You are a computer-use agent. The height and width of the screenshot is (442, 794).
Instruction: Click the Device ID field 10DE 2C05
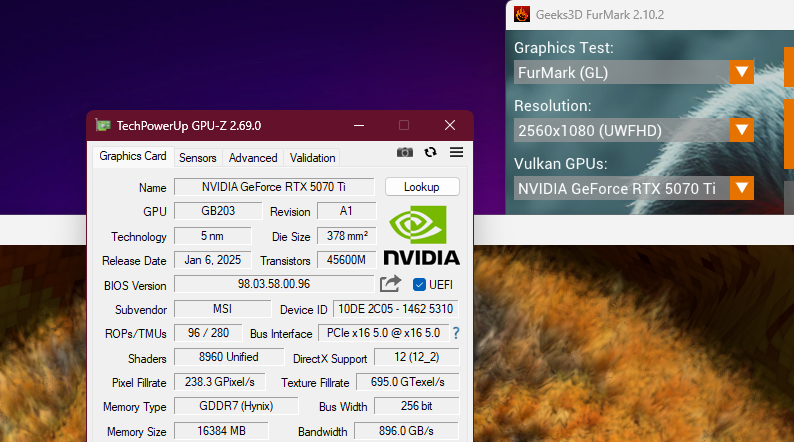pos(396,309)
